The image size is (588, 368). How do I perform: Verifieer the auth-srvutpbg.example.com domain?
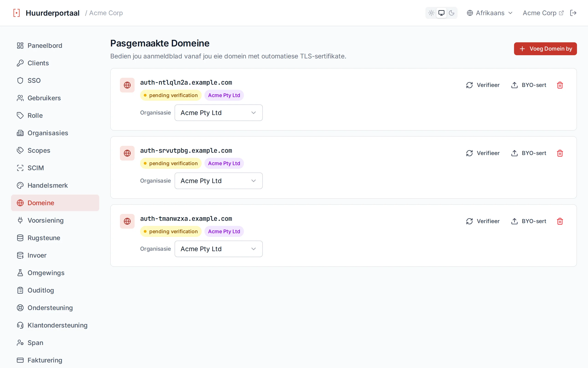point(483,153)
